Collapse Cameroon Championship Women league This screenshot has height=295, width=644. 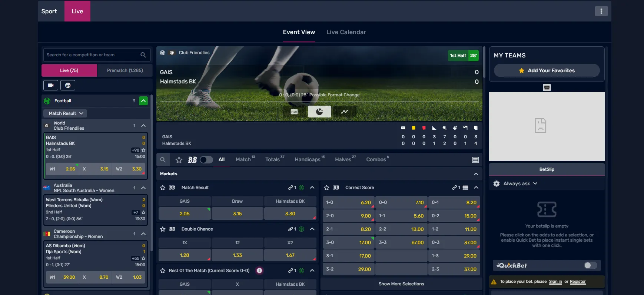coord(143,234)
